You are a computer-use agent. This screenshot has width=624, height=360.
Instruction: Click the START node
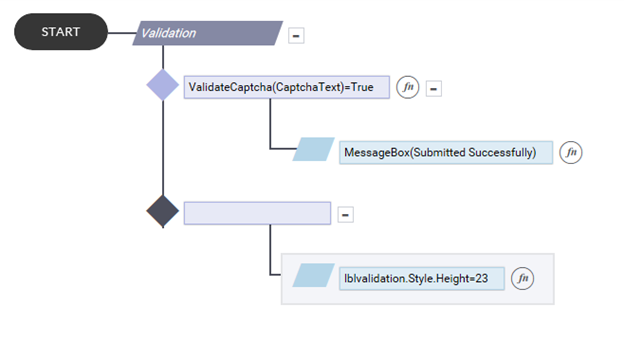[61, 32]
